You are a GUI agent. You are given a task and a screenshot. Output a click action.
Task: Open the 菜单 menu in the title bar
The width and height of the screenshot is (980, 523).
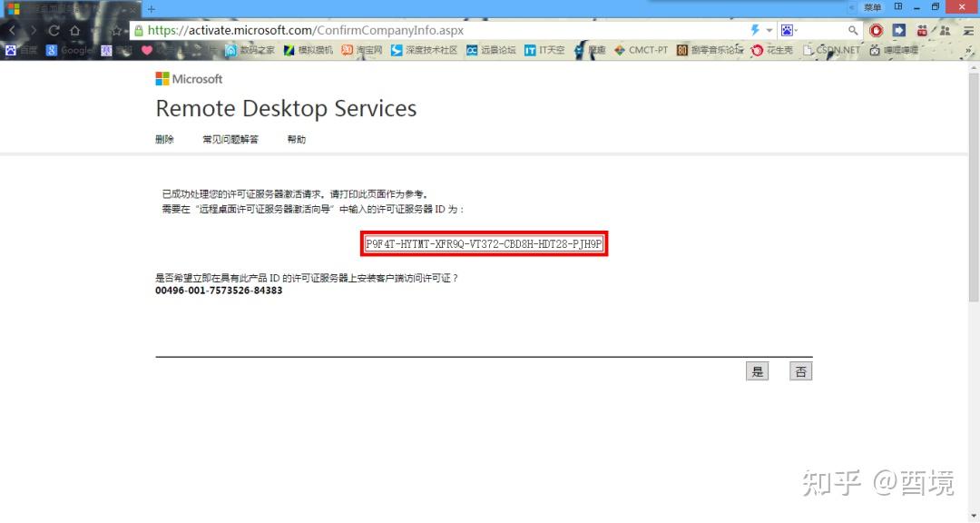tap(873, 7)
